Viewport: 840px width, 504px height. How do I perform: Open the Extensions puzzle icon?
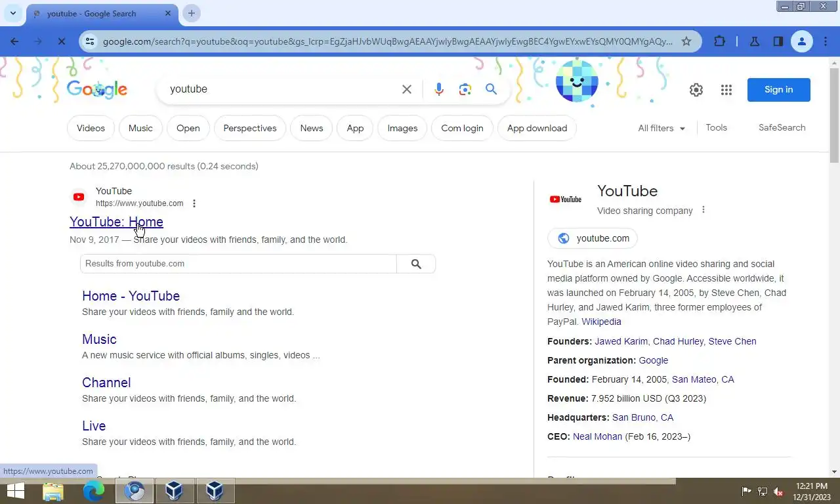(x=720, y=41)
